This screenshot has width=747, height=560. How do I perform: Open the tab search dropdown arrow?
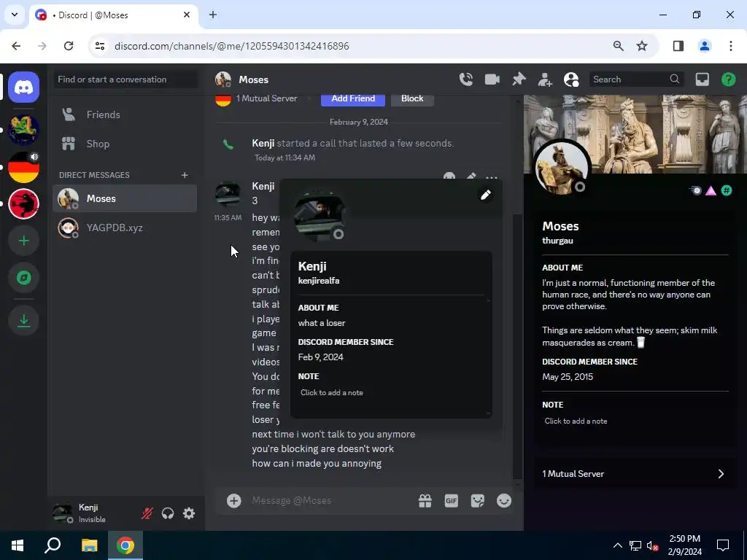[x=15, y=15]
